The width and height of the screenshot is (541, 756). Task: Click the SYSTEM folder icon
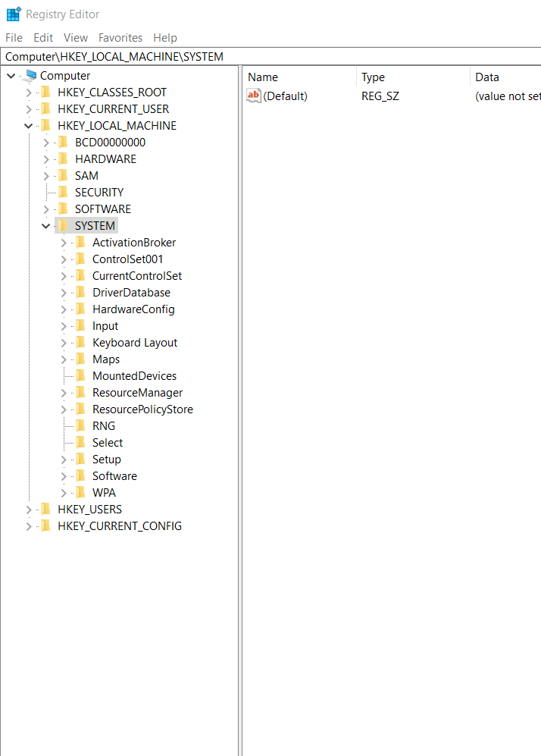point(63,226)
